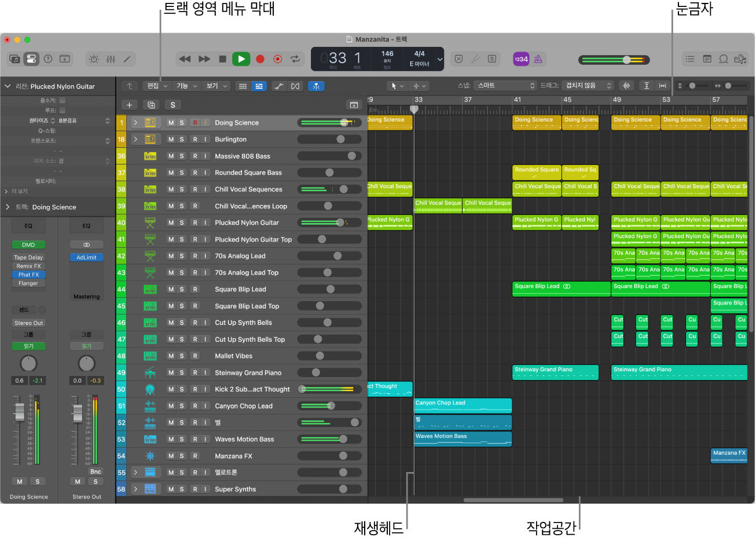Enable the 루프 checkbox

63,110
